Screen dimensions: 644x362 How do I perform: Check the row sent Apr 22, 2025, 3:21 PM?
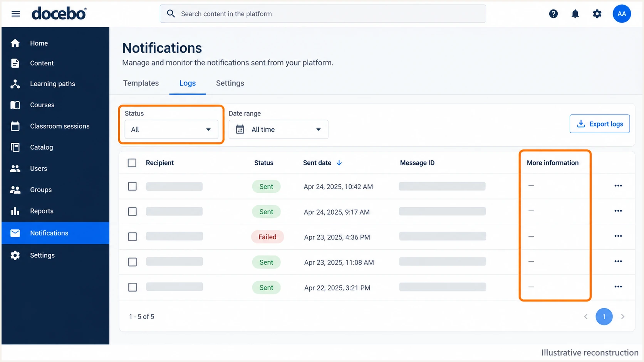(x=132, y=287)
